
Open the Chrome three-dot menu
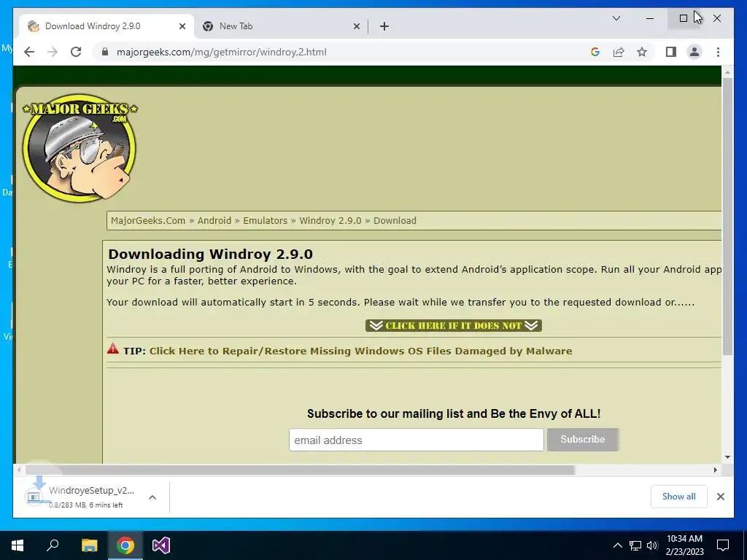click(718, 52)
